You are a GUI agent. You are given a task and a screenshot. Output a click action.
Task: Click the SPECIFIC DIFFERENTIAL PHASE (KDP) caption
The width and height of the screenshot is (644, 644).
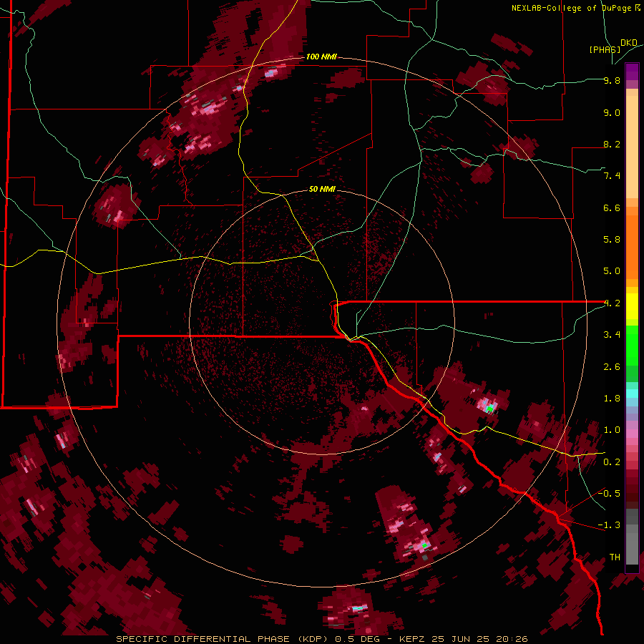223,639
